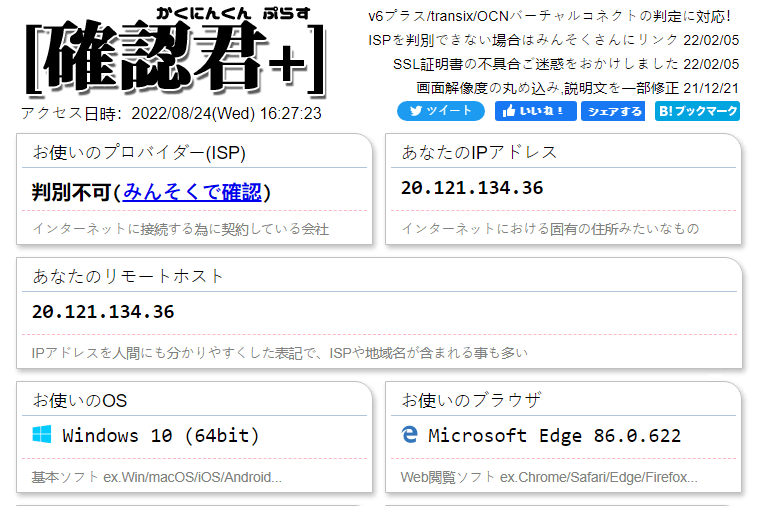Image resolution: width=771 pixels, height=506 pixels.
Task: Click the 確認君+ site logo
Action: [175, 53]
